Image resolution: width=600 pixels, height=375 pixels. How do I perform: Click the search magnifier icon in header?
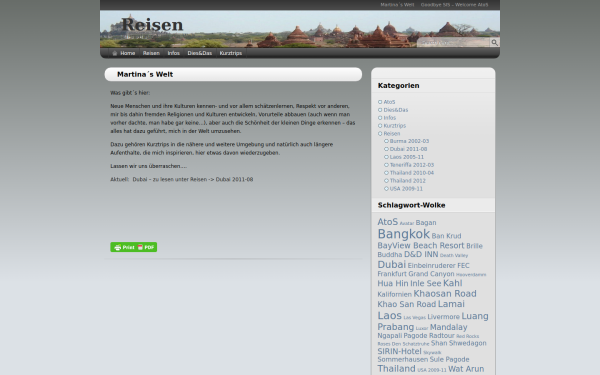[494, 42]
